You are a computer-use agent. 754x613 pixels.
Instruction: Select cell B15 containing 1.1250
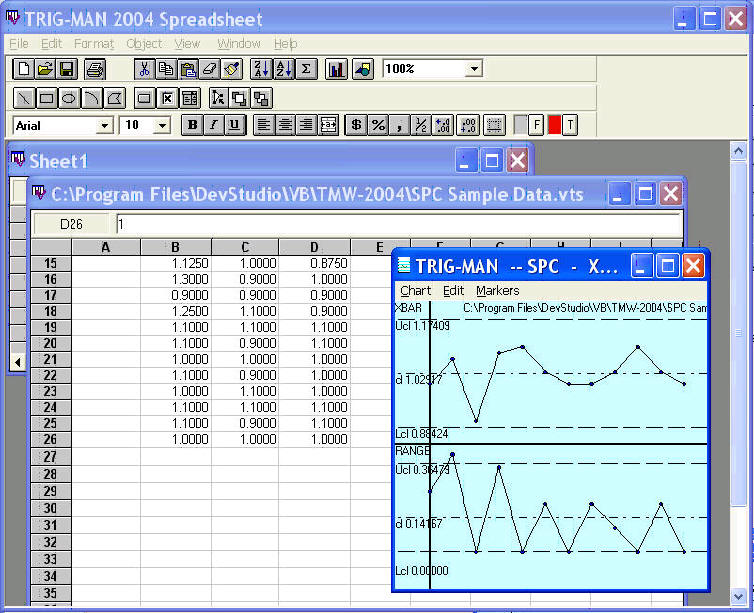click(x=176, y=263)
